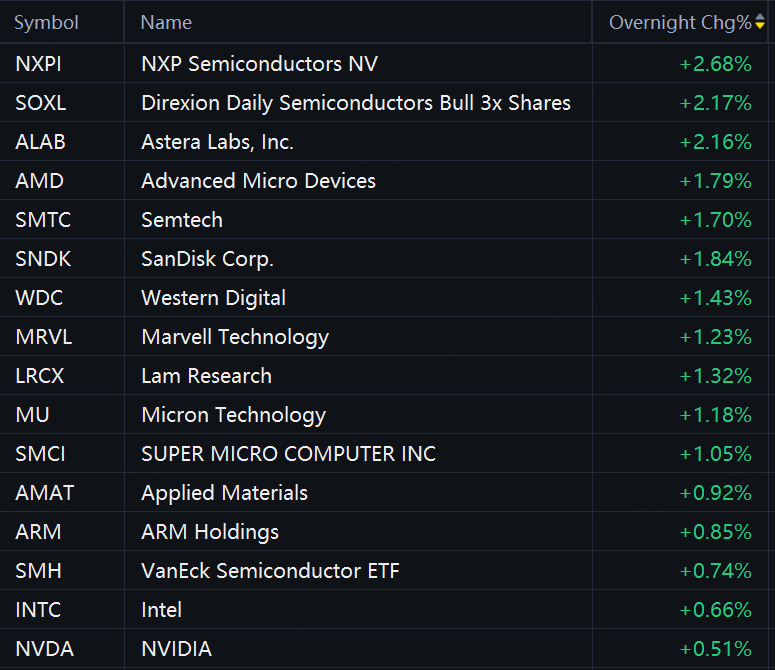The width and height of the screenshot is (775, 670).
Task: Select the SUPER MICRO COMPUTER INC row
Action: tap(288, 454)
